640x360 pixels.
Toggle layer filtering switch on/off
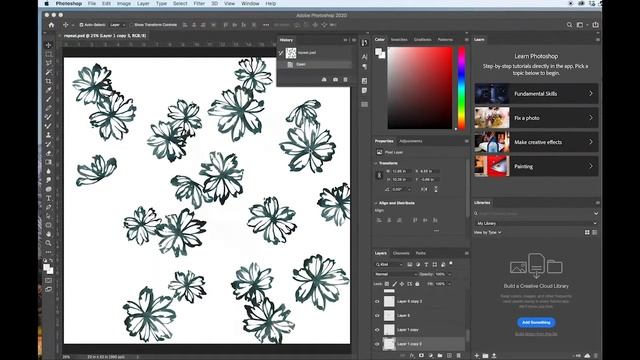pos(451,264)
